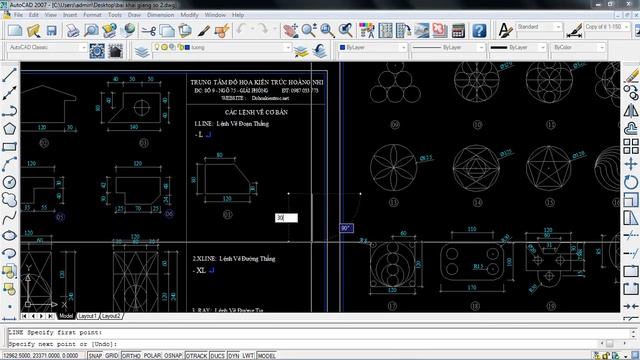The height and width of the screenshot is (360, 640).
Task: Open the Draw menu
Action: pos(134,15)
